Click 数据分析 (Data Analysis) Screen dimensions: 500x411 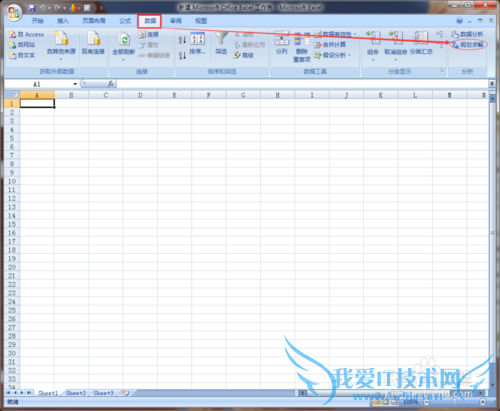(468, 34)
